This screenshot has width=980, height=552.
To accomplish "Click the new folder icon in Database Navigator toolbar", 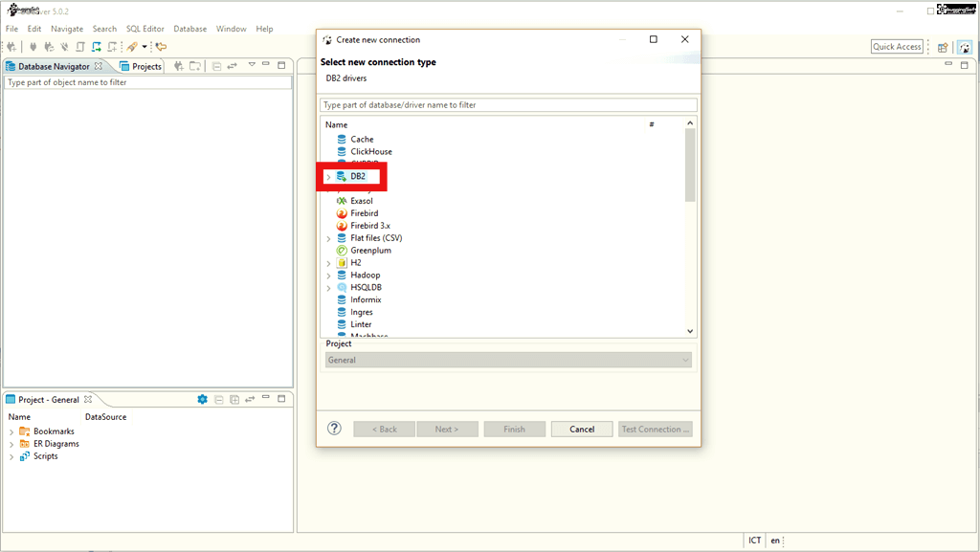I will pyautogui.click(x=195, y=66).
